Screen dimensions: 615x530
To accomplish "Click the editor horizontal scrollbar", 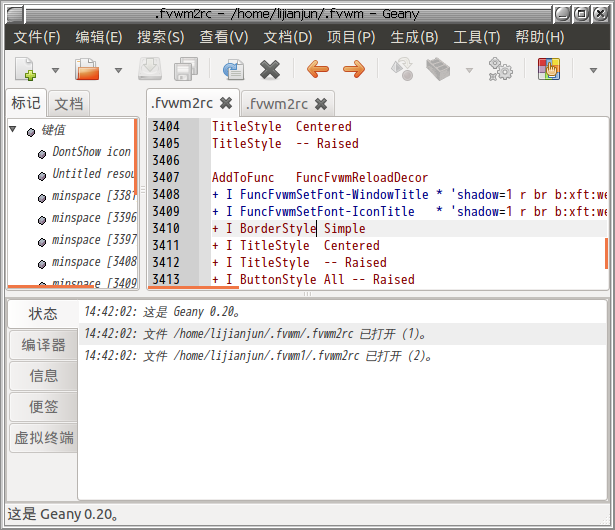I will 193,288.
